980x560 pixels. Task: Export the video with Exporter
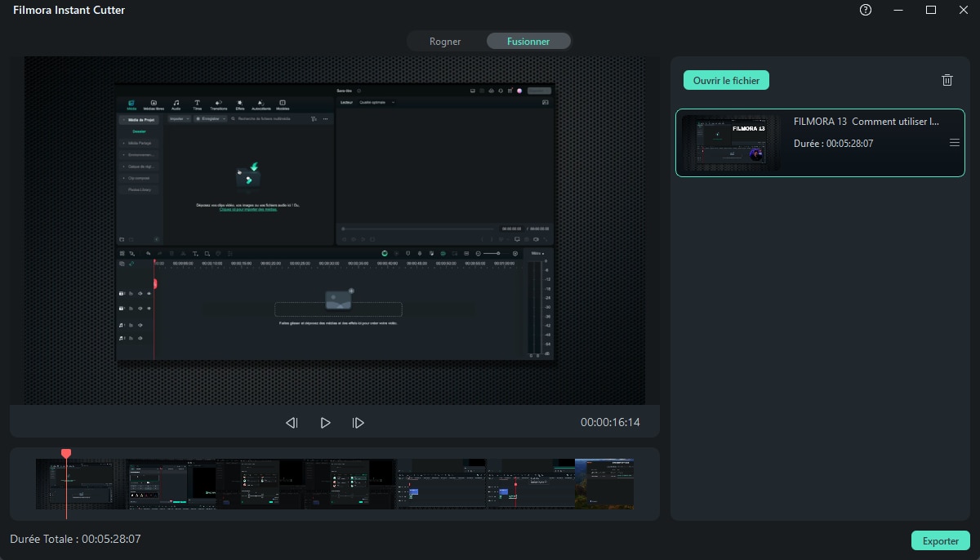tap(940, 540)
